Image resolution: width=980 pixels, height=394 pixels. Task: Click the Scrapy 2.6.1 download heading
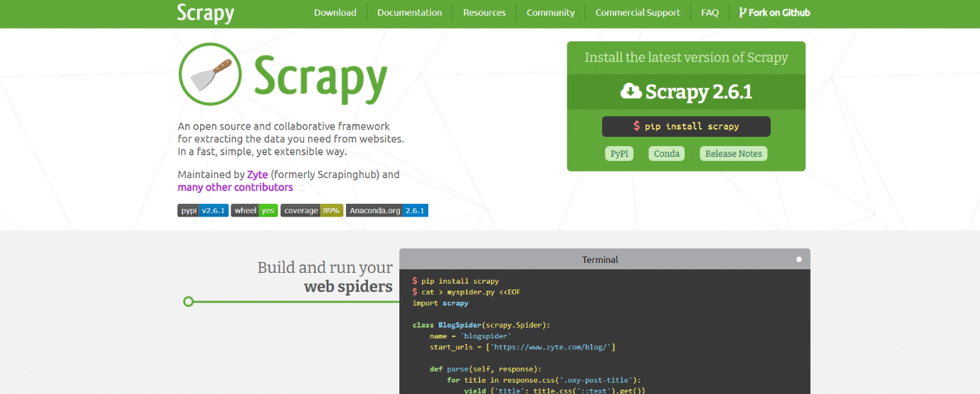pyautogui.click(x=687, y=92)
